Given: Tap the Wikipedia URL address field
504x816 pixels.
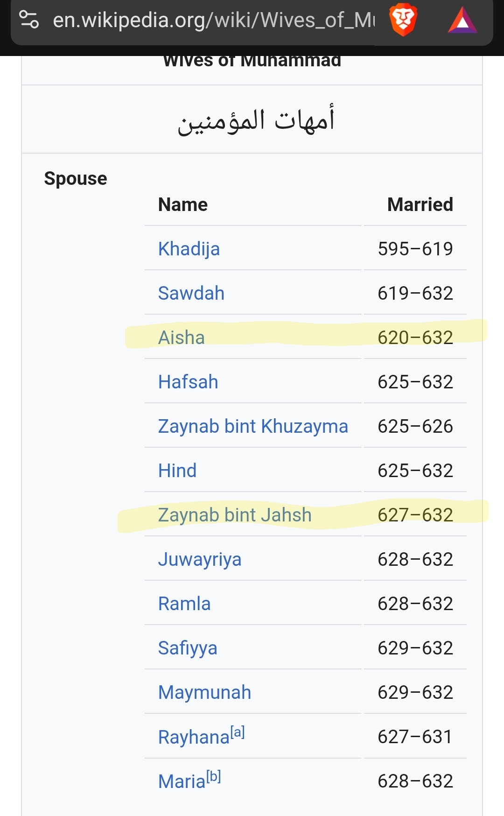Looking at the screenshot, I should [213, 20].
